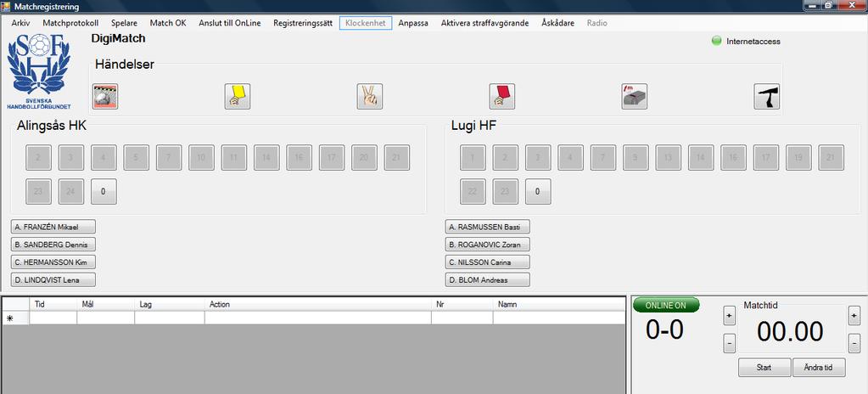Click the Tid column header
This screenshot has height=394, width=868.
(x=53, y=304)
